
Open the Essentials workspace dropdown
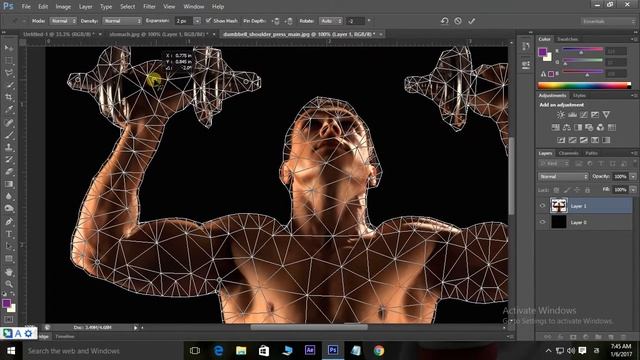(608, 21)
